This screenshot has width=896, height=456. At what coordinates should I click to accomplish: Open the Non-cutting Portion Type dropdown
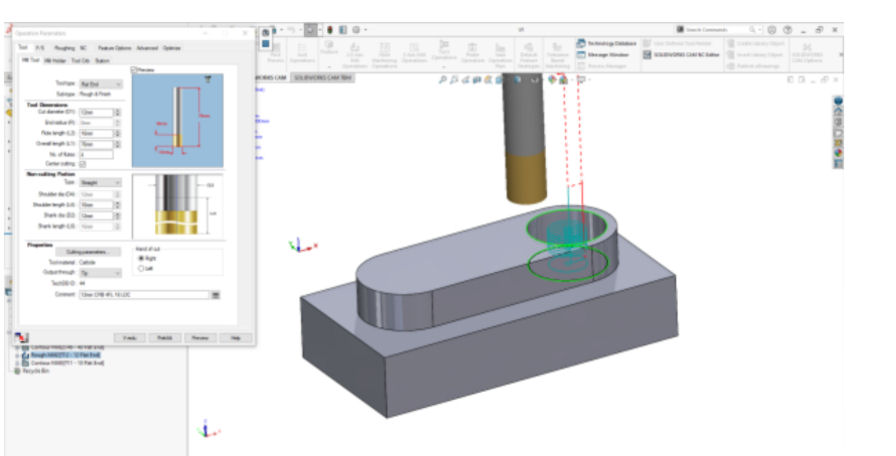pos(100,183)
